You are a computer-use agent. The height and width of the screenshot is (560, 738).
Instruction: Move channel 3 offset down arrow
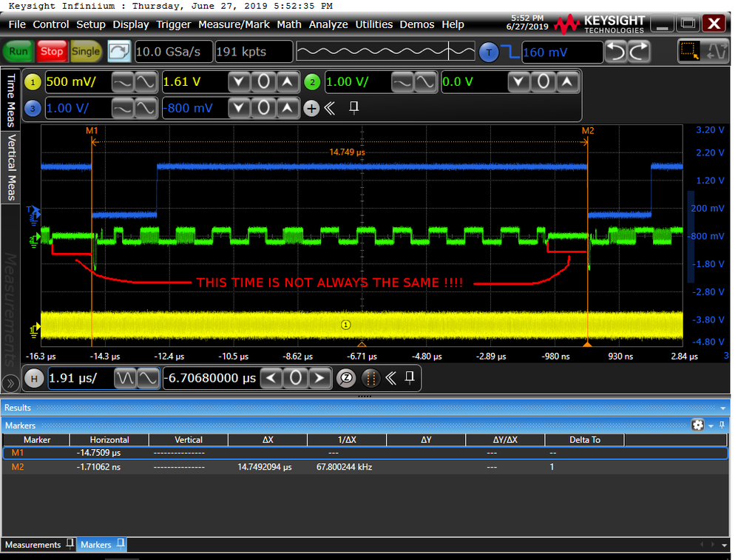pos(239,109)
